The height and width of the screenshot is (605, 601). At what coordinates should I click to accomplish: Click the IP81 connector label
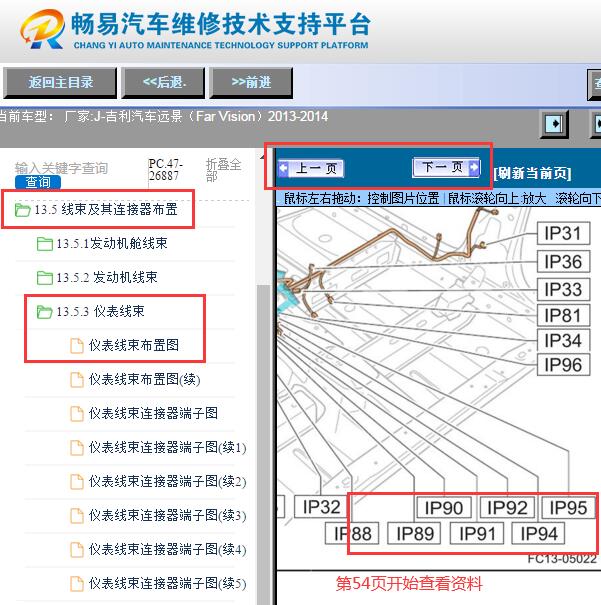point(563,316)
